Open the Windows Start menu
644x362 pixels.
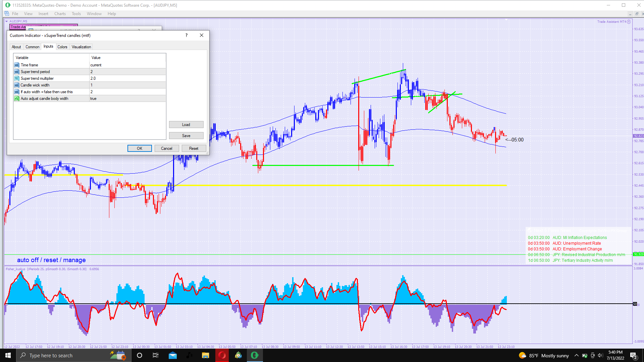tap(8, 355)
